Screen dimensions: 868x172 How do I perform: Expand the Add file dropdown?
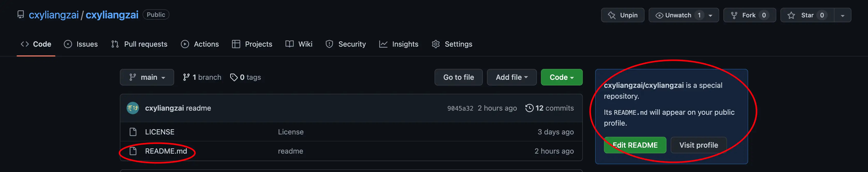(x=512, y=77)
